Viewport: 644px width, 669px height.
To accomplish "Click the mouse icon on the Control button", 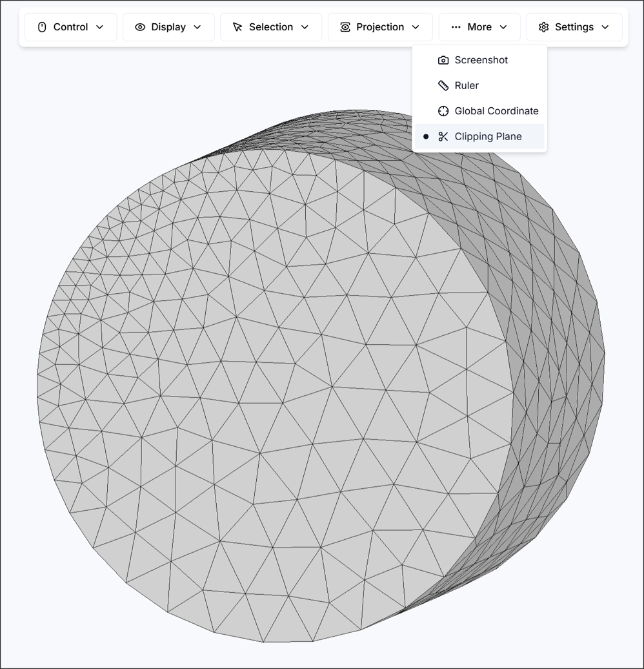I will pos(41,27).
